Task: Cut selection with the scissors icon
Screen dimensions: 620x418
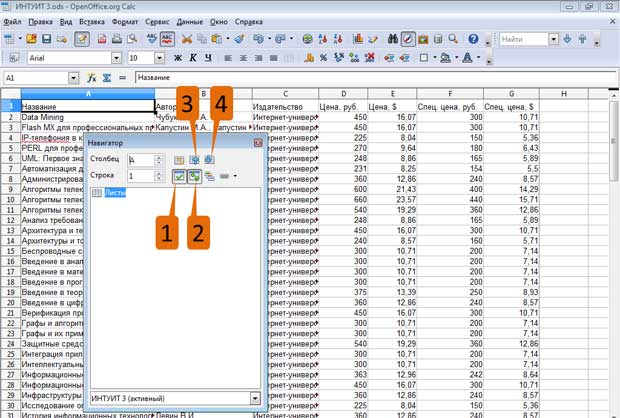Action: pyautogui.click(x=187, y=39)
